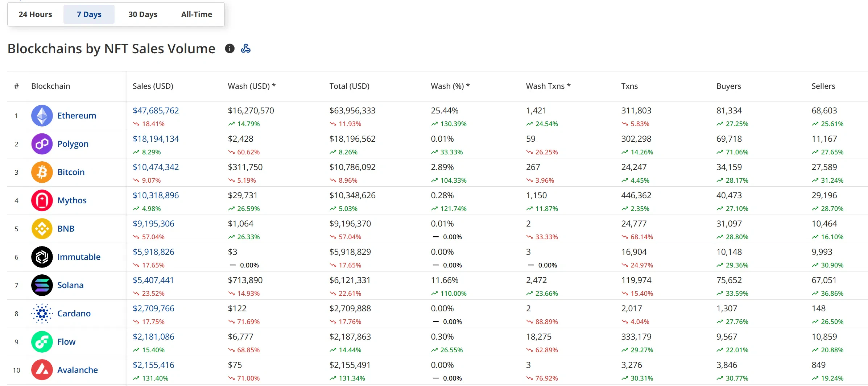Click Avalanche sales value $2,155,416
Screen dimensions: 868x386
click(153, 365)
